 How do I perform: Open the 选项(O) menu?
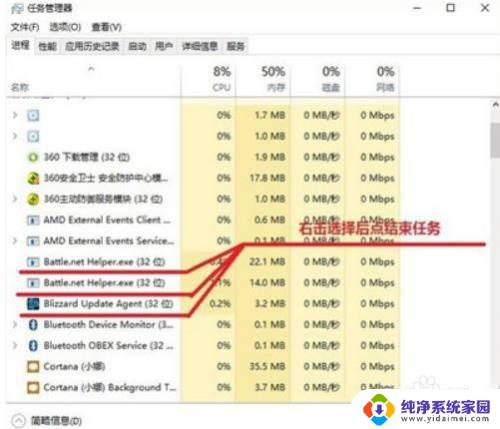pos(65,27)
